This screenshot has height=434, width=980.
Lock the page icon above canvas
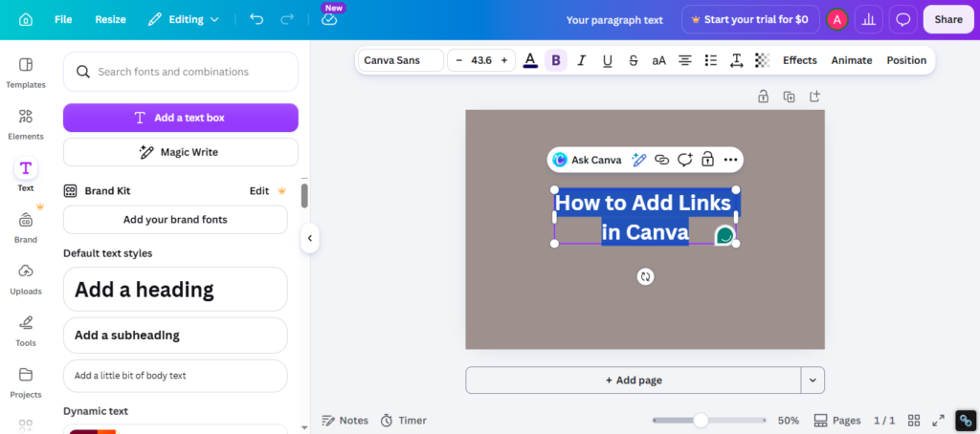point(763,97)
